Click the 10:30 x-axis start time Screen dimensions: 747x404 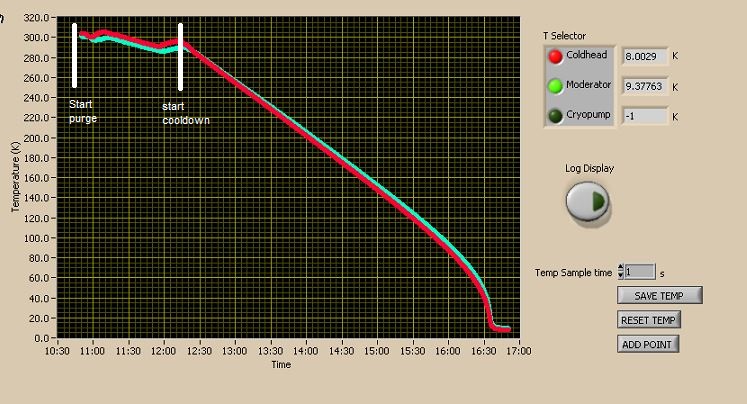[x=57, y=351]
